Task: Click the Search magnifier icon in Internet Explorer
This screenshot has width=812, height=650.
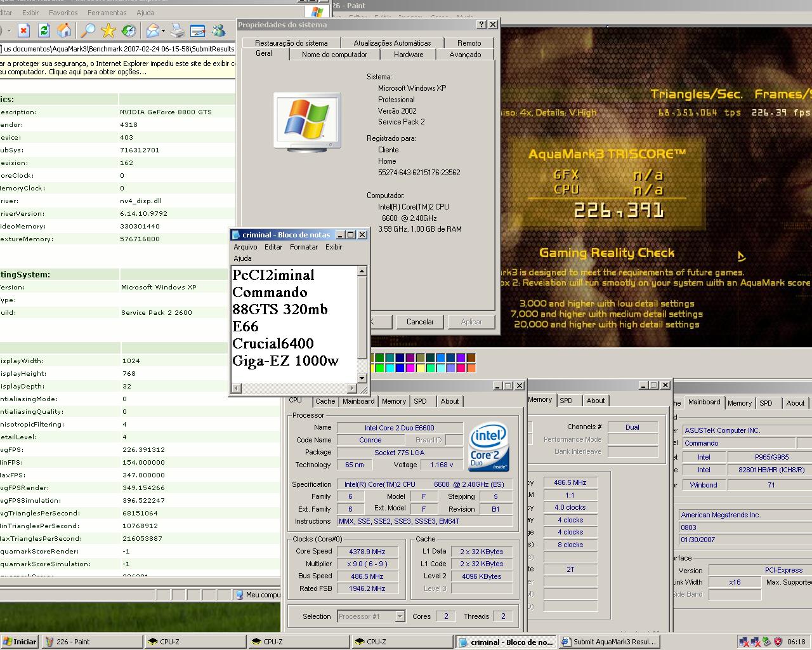Action: pos(88,30)
